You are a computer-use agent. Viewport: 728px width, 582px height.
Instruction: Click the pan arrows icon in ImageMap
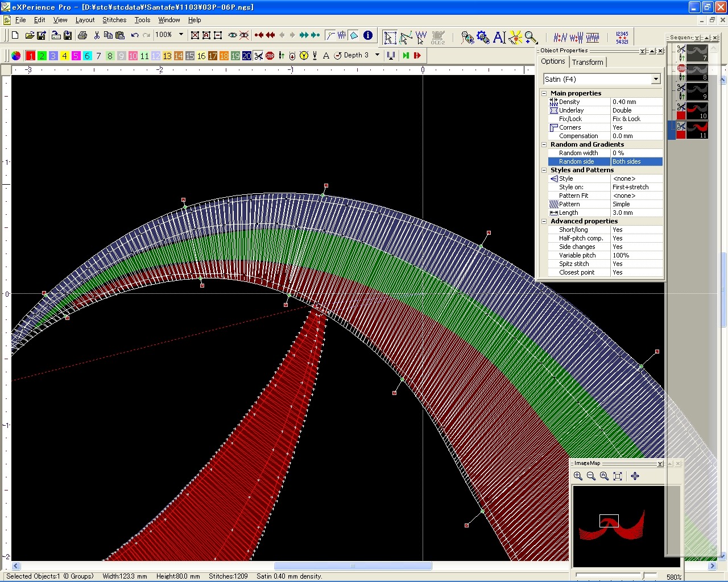pos(635,476)
